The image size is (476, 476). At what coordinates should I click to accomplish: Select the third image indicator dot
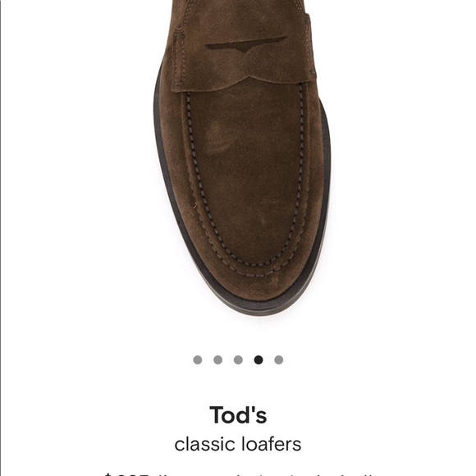(x=238, y=359)
